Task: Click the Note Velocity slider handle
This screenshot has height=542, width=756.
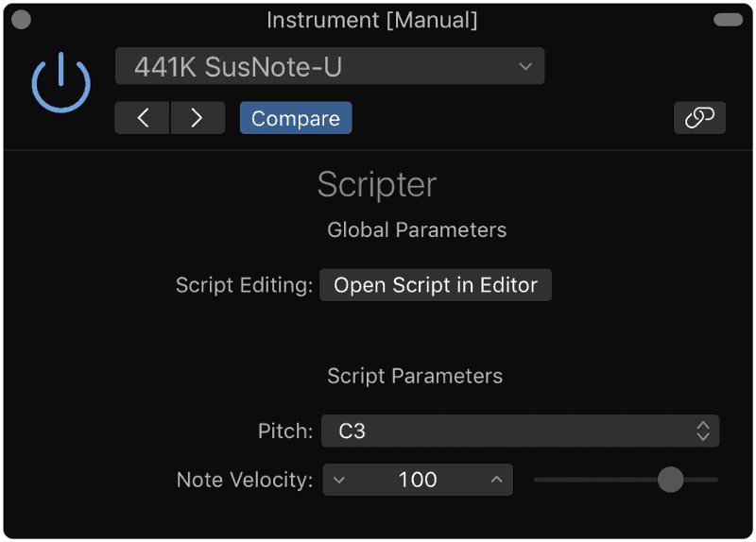Action: click(670, 480)
